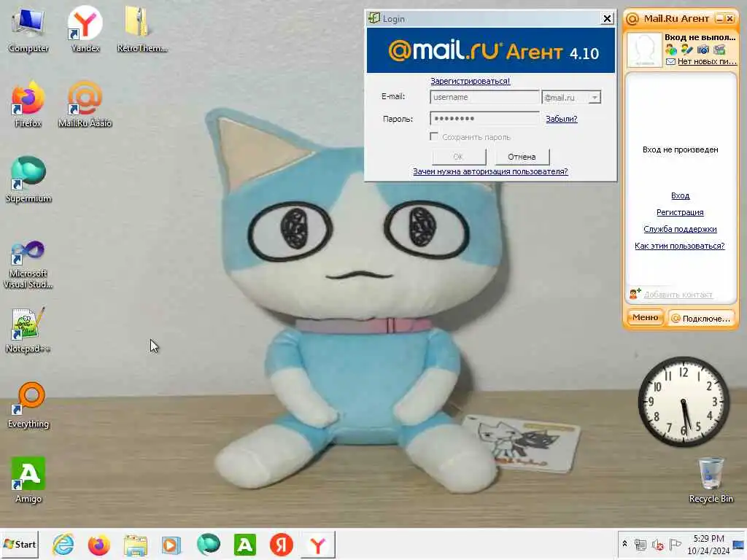Open the taskbar clock and date
The height and width of the screenshot is (560, 747).
click(x=708, y=545)
